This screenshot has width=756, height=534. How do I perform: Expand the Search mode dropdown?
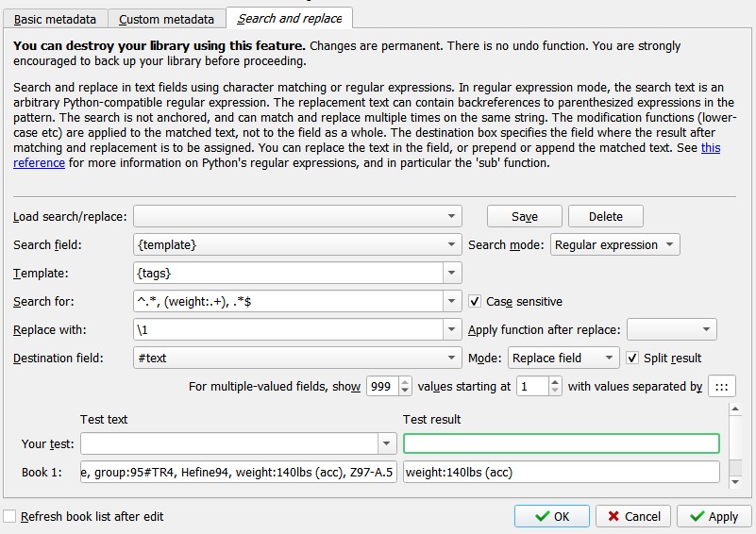[614, 245]
